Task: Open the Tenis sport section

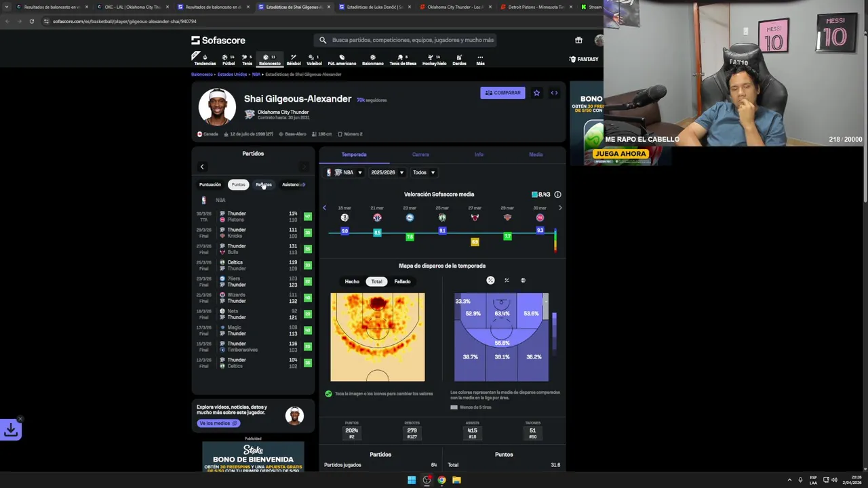Action: pyautogui.click(x=247, y=60)
